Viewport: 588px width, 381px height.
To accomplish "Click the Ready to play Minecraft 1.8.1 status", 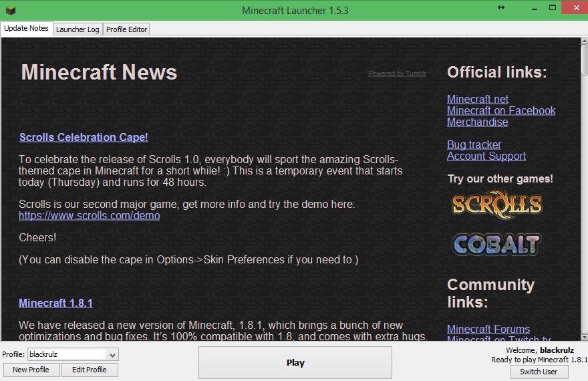I will coord(539,360).
